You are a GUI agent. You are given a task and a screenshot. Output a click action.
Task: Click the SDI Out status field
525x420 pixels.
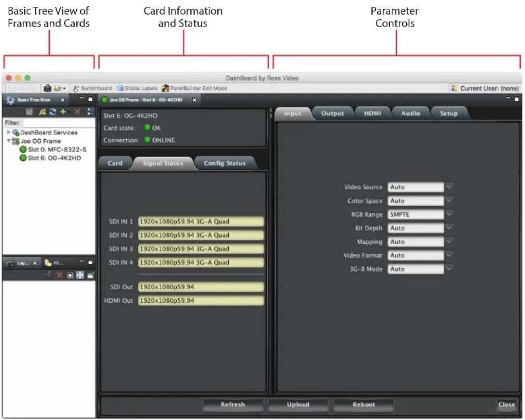point(201,287)
